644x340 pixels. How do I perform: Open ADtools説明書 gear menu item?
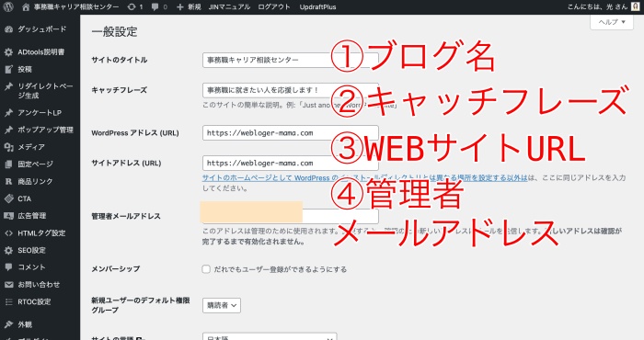click(x=40, y=52)
